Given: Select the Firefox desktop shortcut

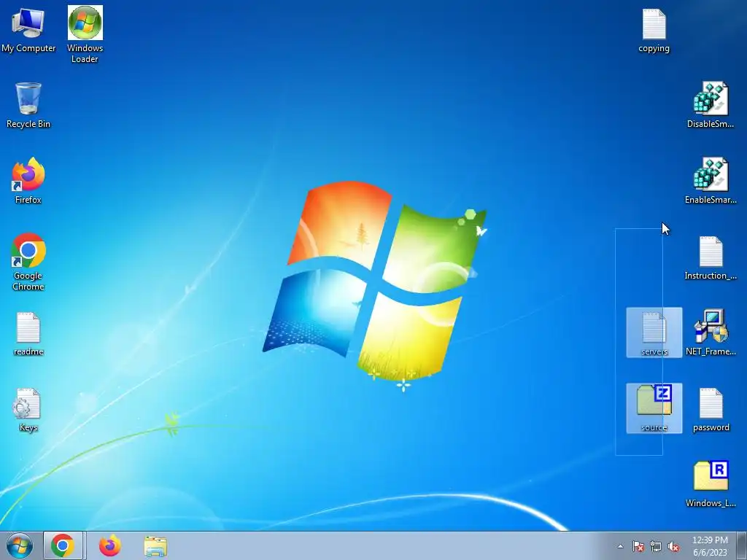Looking at the screenshot, I should point(28,181).
